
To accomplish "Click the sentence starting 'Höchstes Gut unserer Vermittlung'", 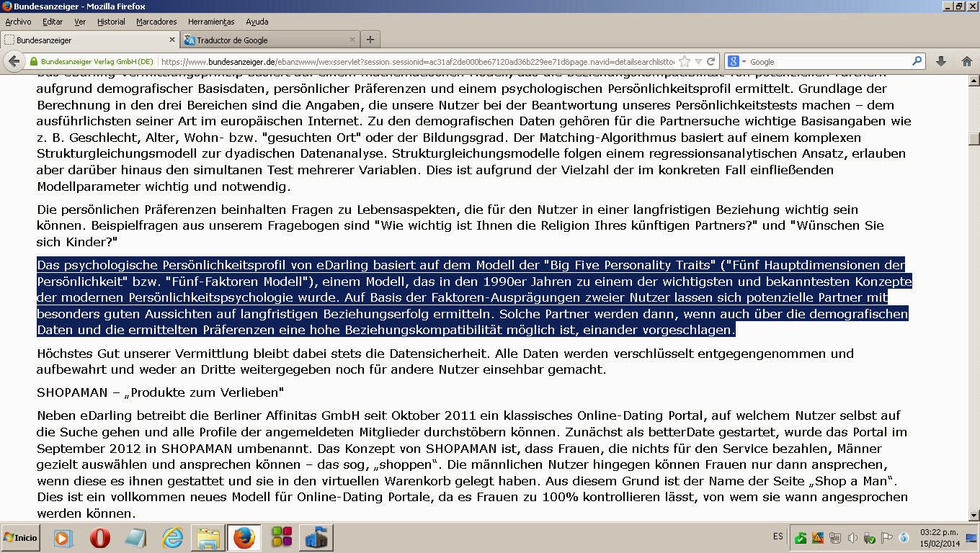I will 445,361.
